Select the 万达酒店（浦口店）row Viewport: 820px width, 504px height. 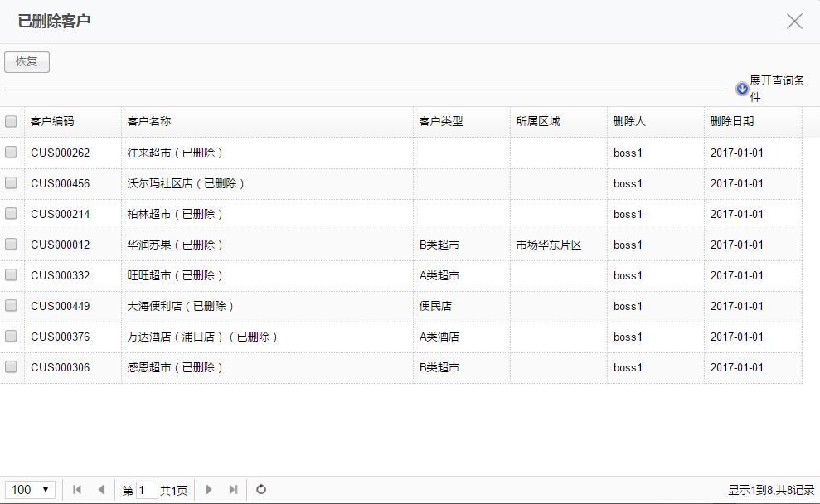11,337
